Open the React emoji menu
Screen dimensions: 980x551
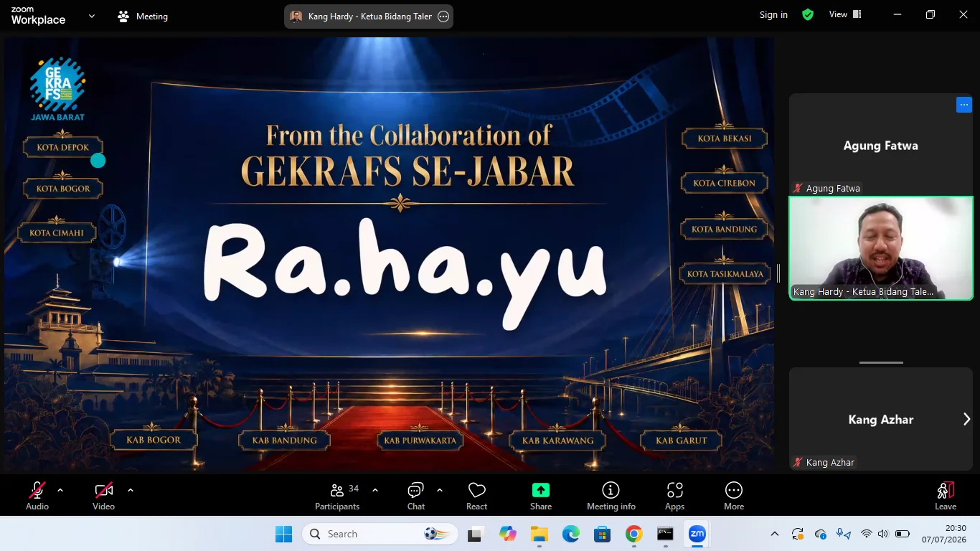click(x=477, y=496)
